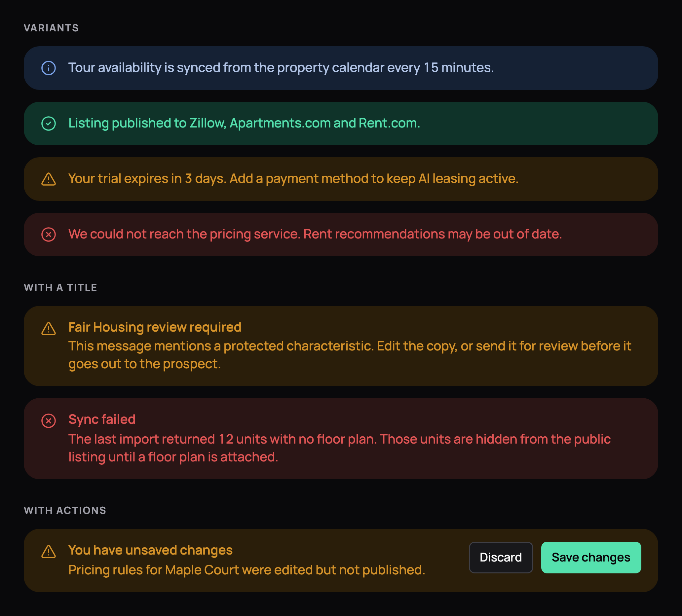This screenshot has width=682, height=616.
Task: Click the listing published to Zillow message
Action: click(244, 123)
